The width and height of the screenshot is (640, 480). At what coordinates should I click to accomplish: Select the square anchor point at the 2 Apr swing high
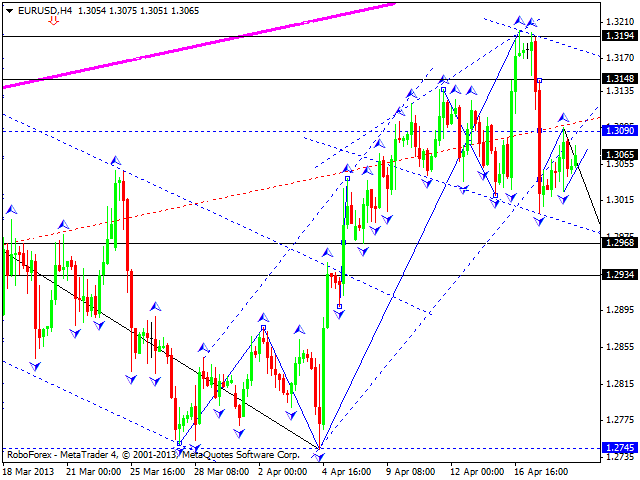263,327
